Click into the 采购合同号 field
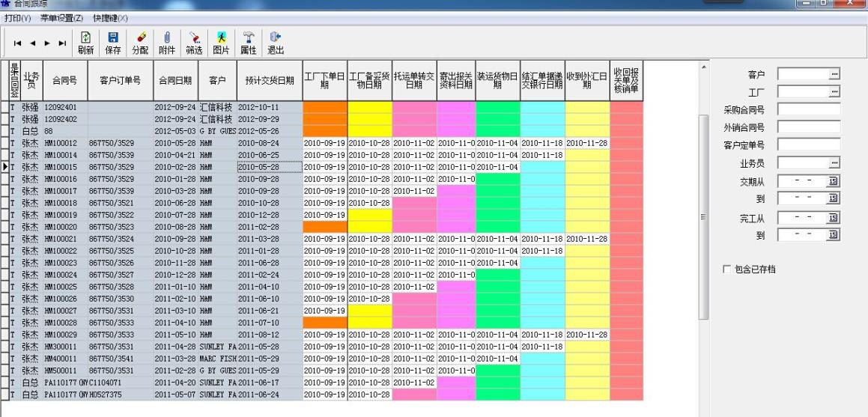This screenshot has height=417, width=868. [809, 109]
